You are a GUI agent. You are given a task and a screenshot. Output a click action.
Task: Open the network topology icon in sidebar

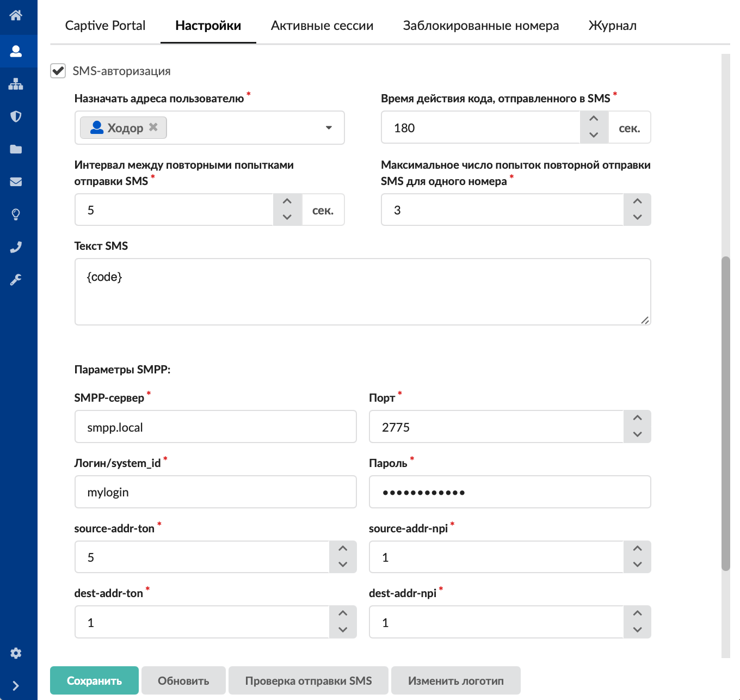16,84
